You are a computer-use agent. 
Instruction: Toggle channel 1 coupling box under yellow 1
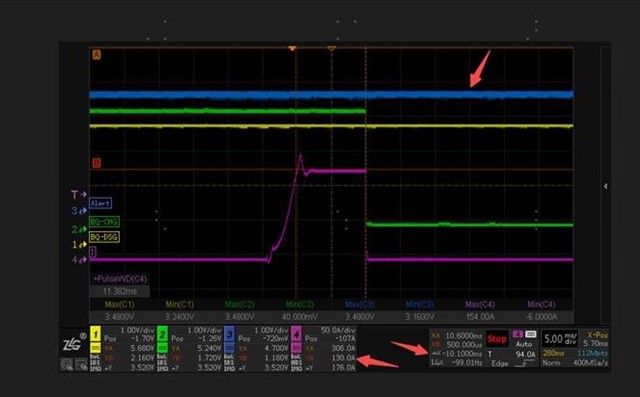click(95, 348)
